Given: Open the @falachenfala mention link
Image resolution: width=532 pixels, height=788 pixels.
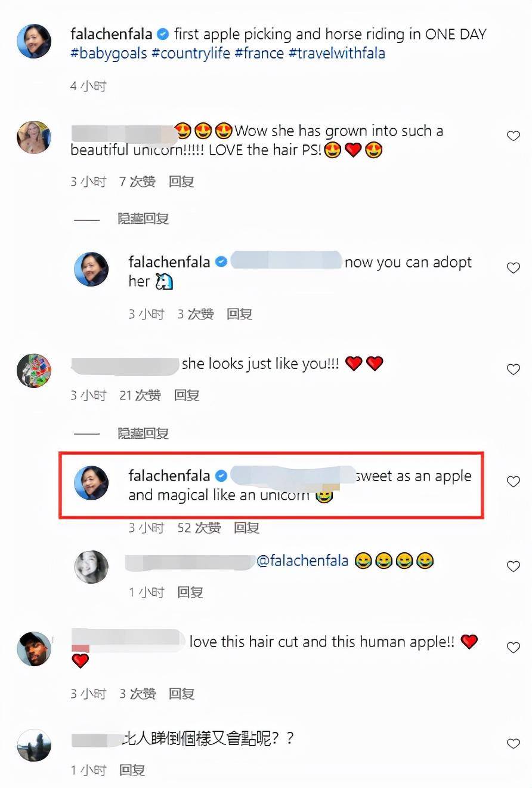Looking at the screenshot, I should pos(302,561).
